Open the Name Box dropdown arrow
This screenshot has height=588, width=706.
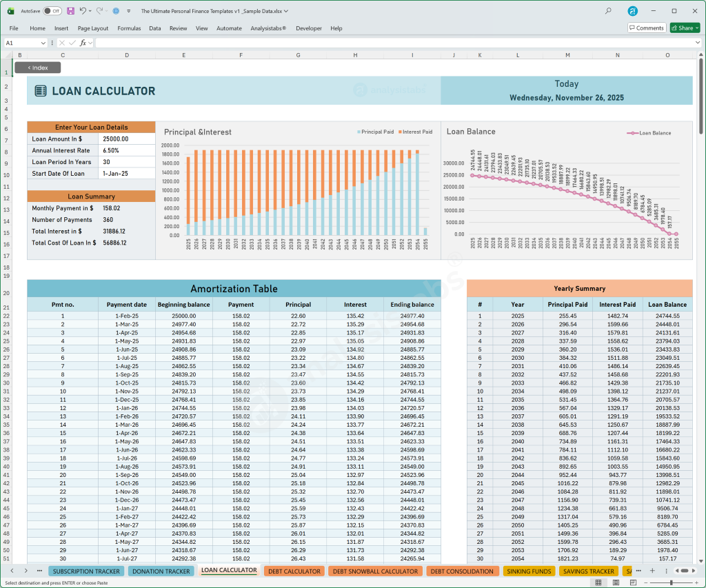43,43
